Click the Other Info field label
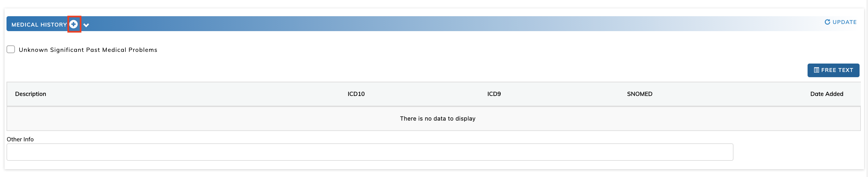The width and height of the screenshot is (868, 177). (20, 139)
